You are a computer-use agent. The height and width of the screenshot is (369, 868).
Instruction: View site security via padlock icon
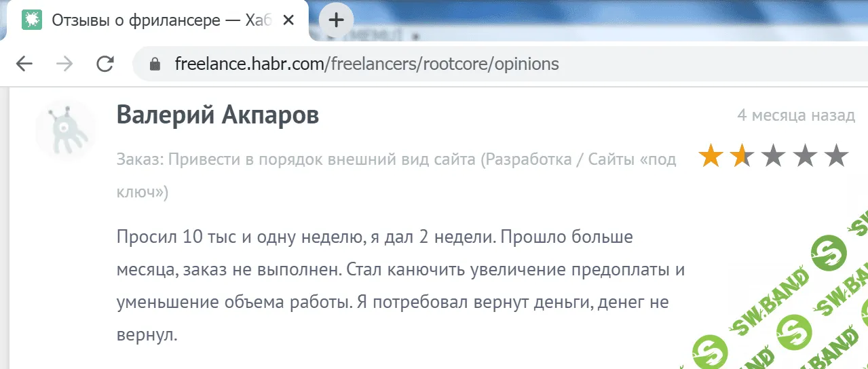click(x=155, y=64)
